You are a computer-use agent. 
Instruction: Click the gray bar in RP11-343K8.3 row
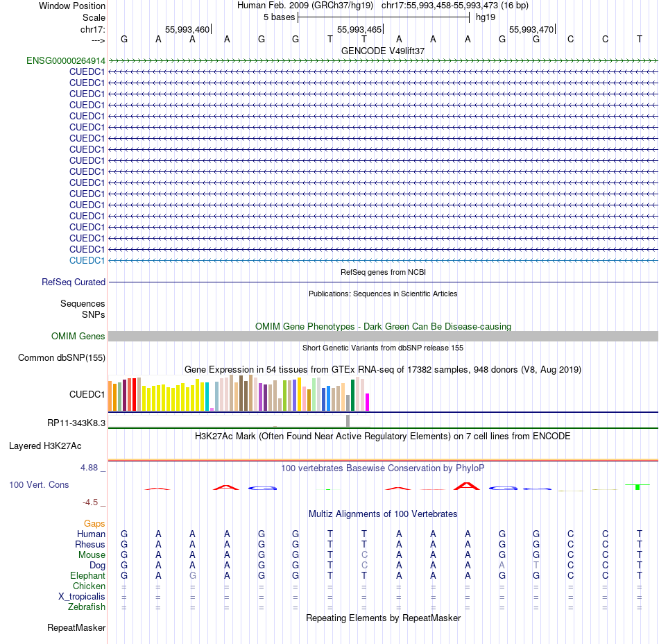tap(348, 421)
